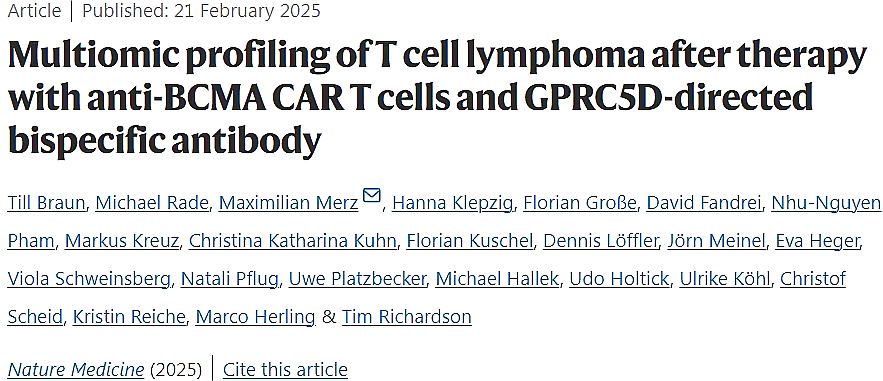This screenshot has width=883, height=381.
Task: Open Hanna Klepzig's author details
Action: (452, 203)
